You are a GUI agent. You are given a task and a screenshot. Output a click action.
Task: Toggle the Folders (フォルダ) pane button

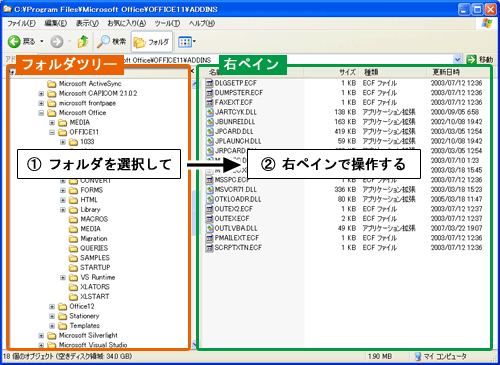click(x=152, y=42)
